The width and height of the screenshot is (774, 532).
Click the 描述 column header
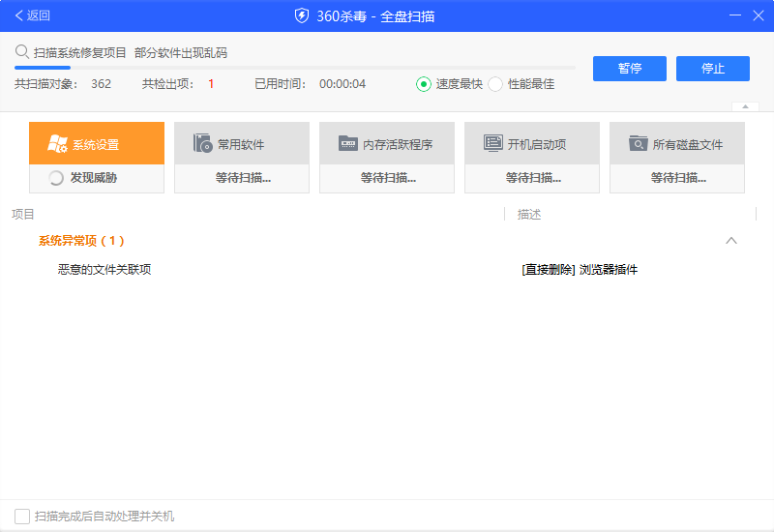(x=529, y=214)
